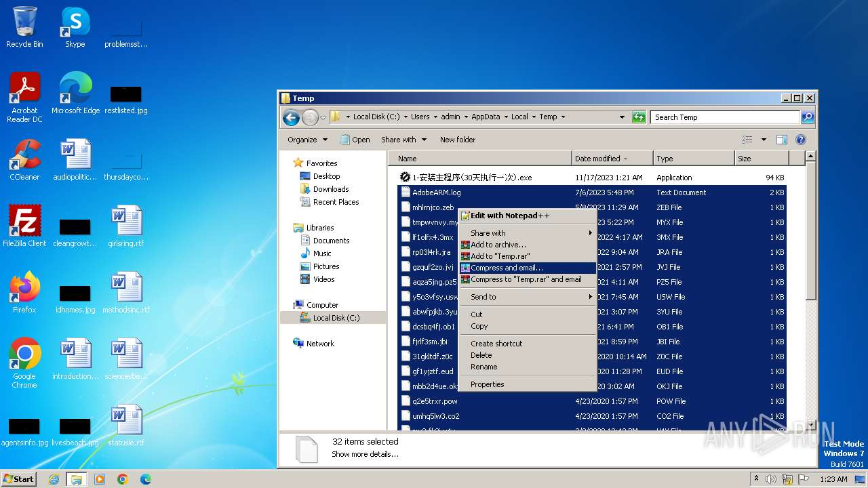Click the Start button

[18, 479]
